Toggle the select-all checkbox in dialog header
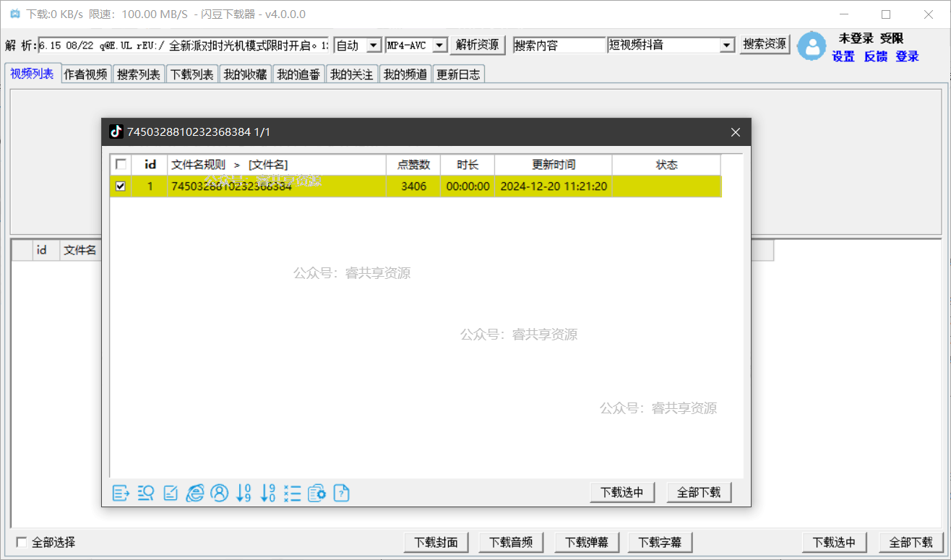Viewport: 951px width, 560px height. tap(121, 164)
